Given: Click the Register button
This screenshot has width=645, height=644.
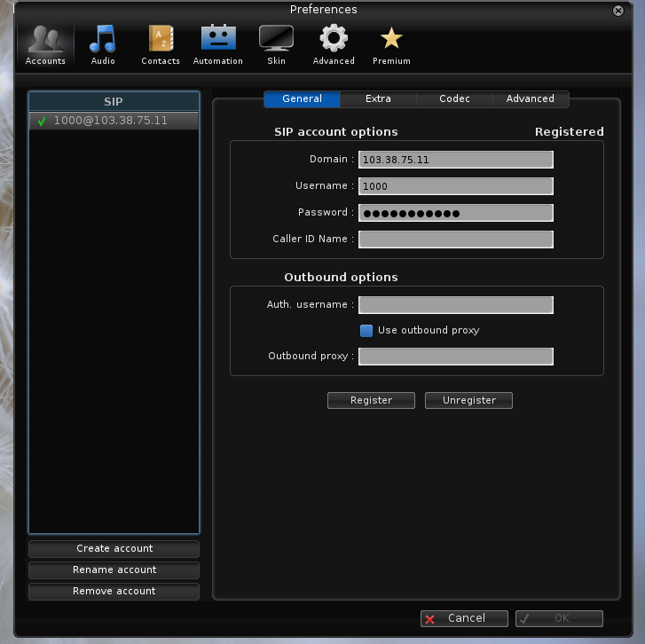Looking at the screenshot, I should [x=371, y=401].
